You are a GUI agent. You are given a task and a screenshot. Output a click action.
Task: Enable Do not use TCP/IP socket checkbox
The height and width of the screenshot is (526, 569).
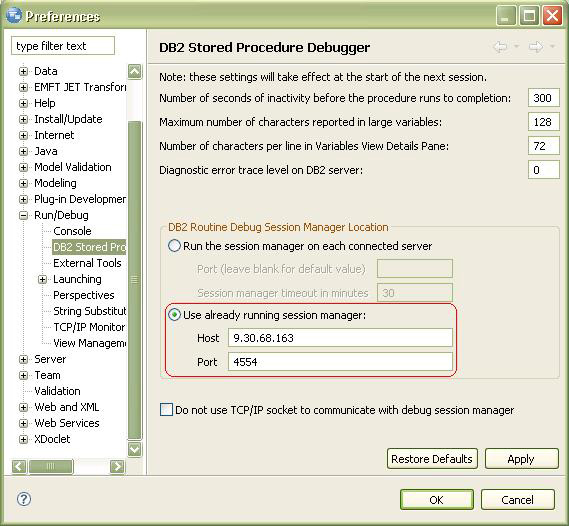[x=166, y=410]
